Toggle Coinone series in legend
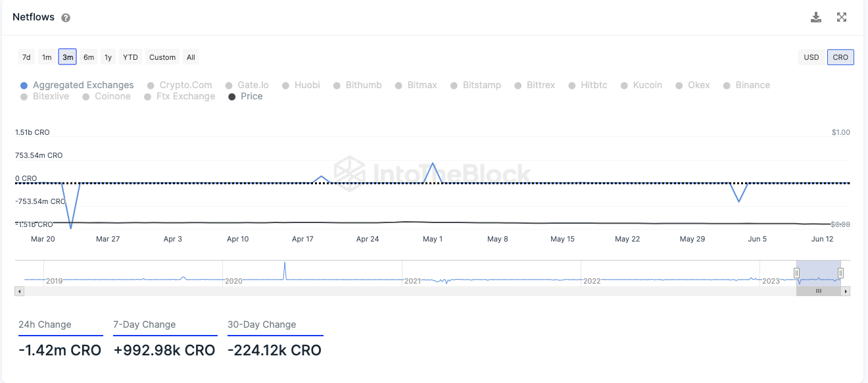Screen dimensions: 868x383 click(107, 96)
